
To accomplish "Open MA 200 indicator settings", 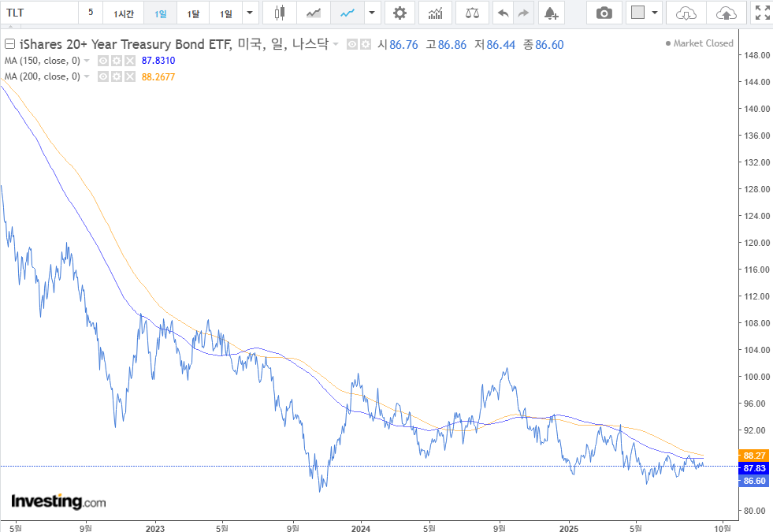I will click(117, 76).
